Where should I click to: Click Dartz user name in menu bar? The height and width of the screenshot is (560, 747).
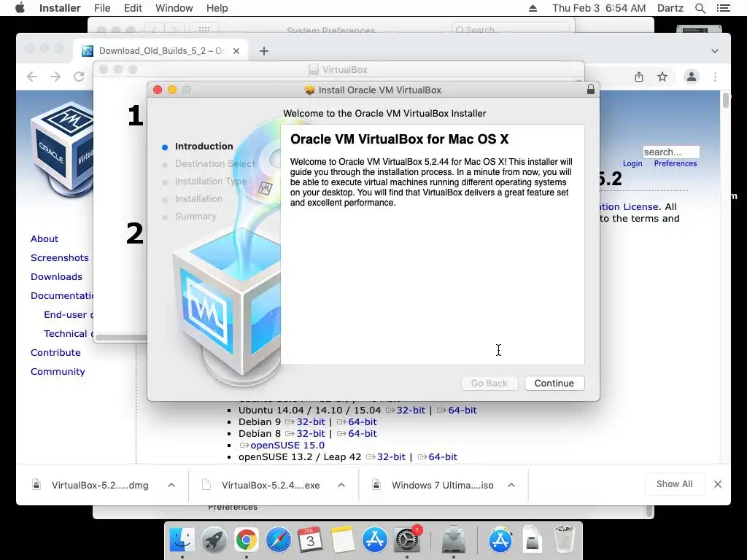[x=670, y=8]
